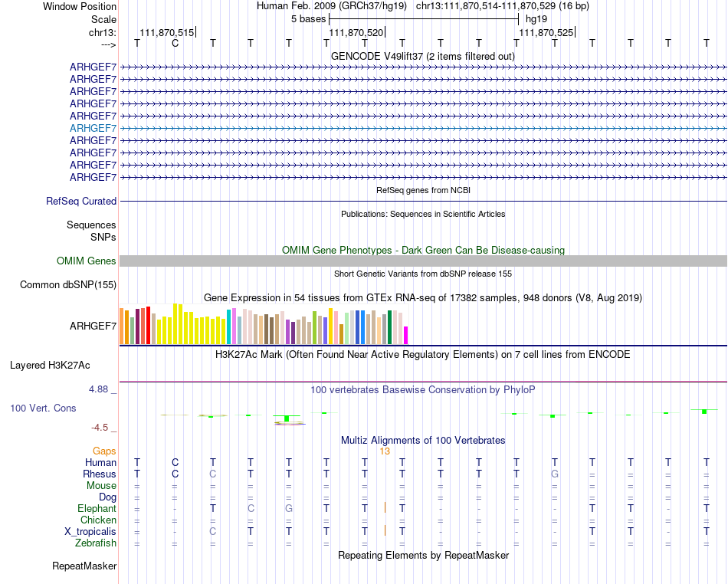Click the GENCODE V49lift37 track title
728x584 pixels.
(422, 56)
